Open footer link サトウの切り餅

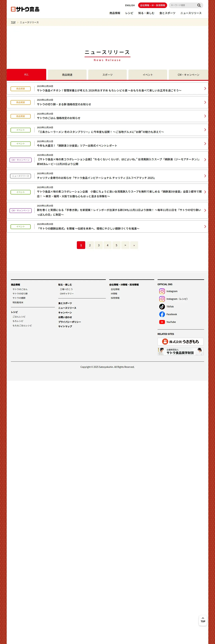point(20,294)
